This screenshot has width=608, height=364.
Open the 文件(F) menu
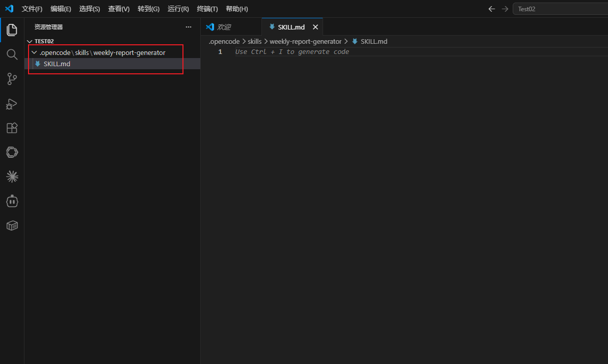tap(32, 9)
